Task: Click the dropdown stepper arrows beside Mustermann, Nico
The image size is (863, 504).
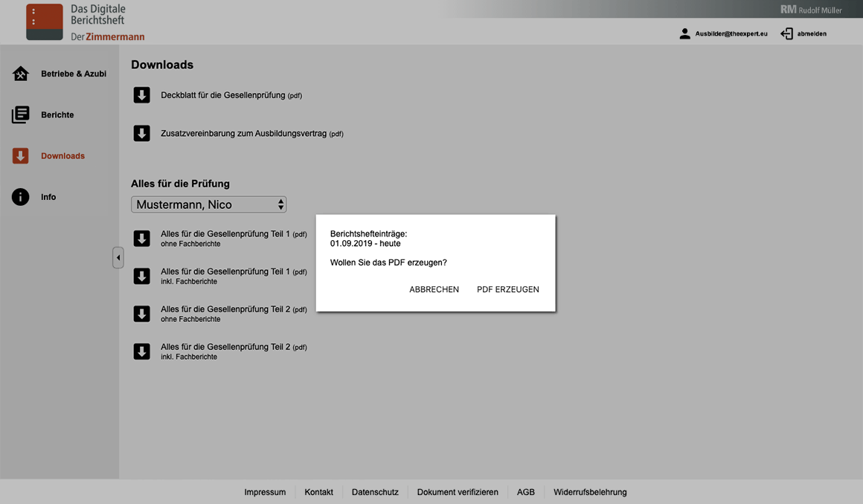Action: 281,204
